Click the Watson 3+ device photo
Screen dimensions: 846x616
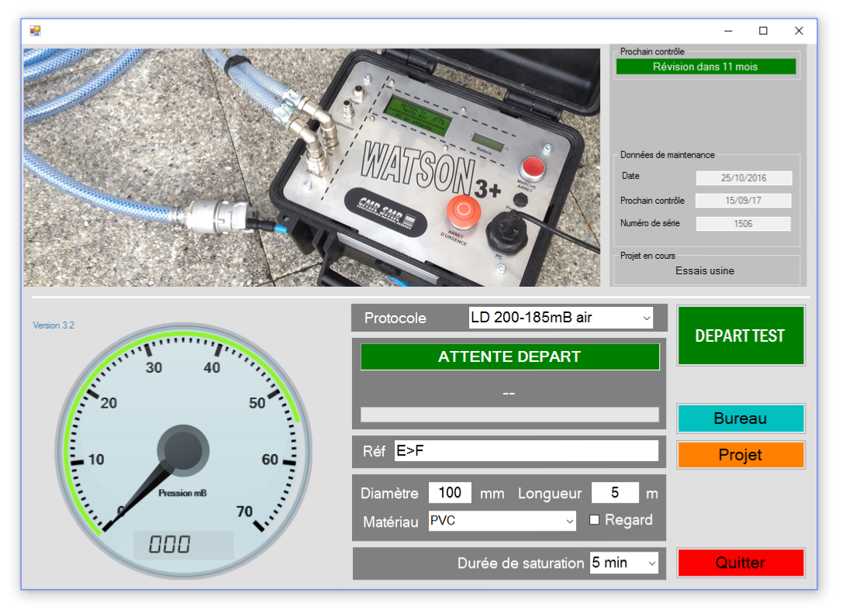[311, 167]
